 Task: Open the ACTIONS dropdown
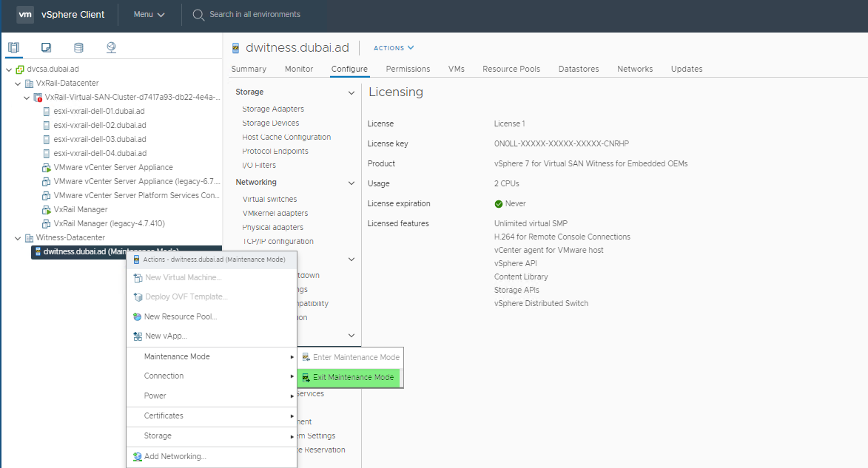(394, 48)
